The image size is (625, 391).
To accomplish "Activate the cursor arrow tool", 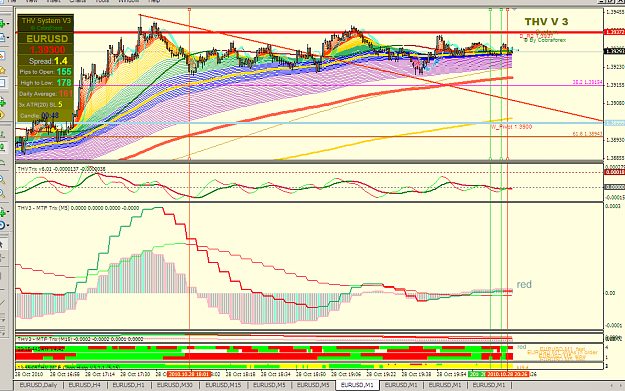I will click(2, 245).
